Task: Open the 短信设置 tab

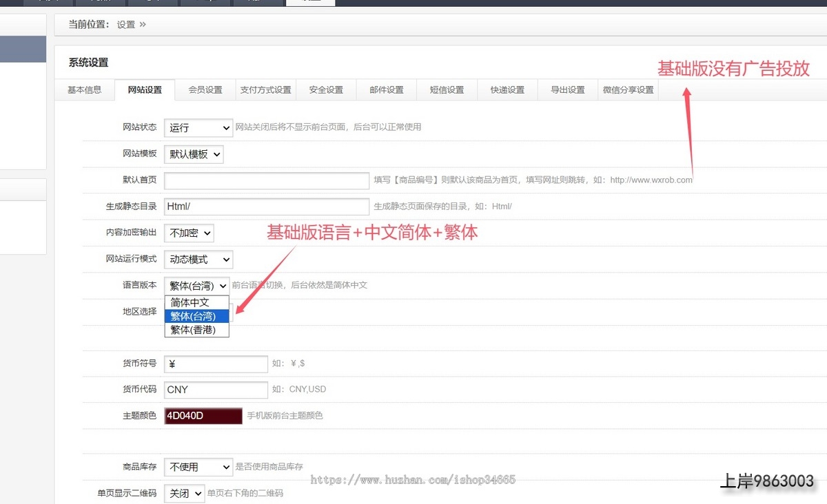Action: click(x=447, y=90)
